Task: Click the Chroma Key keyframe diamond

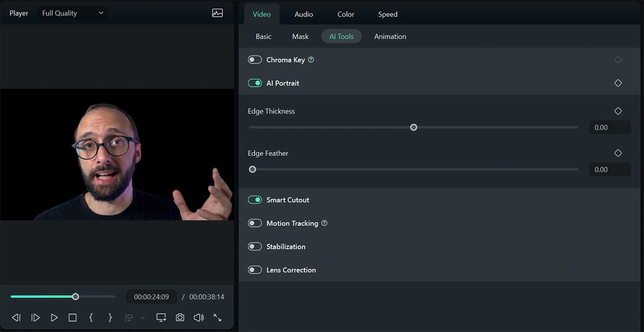Action: tap(618, 60)
